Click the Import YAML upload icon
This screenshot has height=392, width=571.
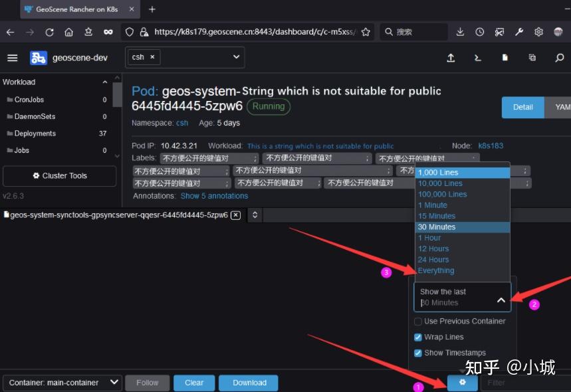[451, 58]
